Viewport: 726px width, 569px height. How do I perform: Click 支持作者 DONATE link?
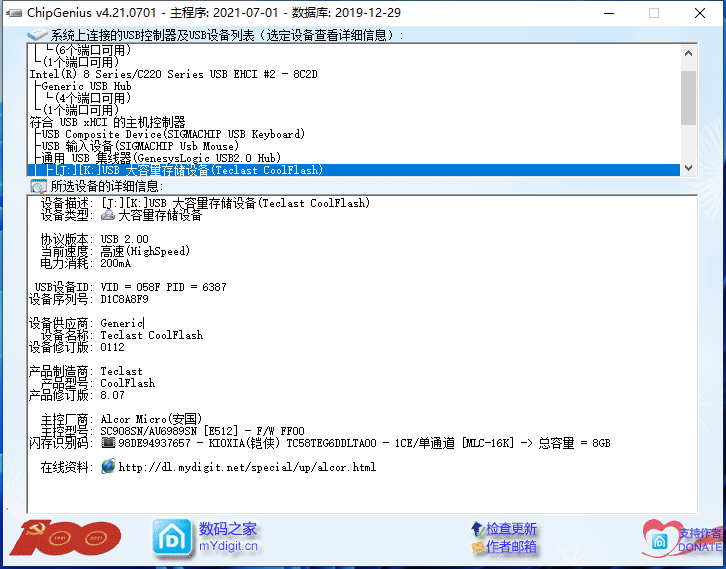point(700,540)
